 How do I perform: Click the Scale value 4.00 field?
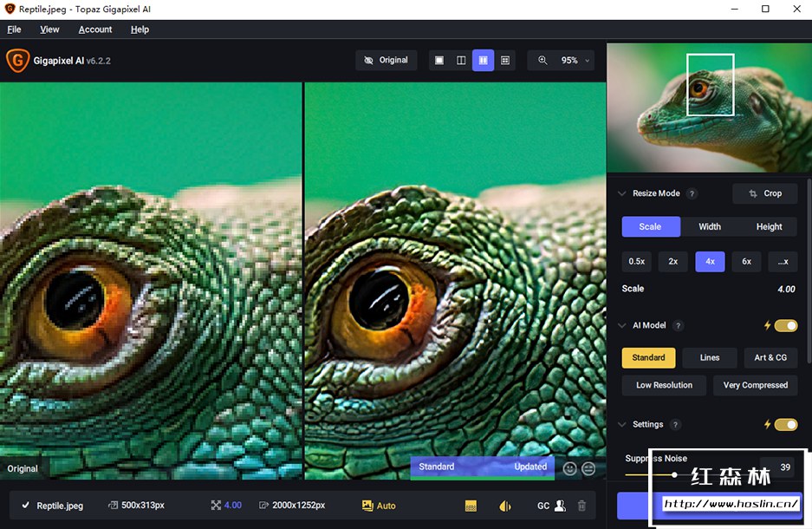point(786,289)
